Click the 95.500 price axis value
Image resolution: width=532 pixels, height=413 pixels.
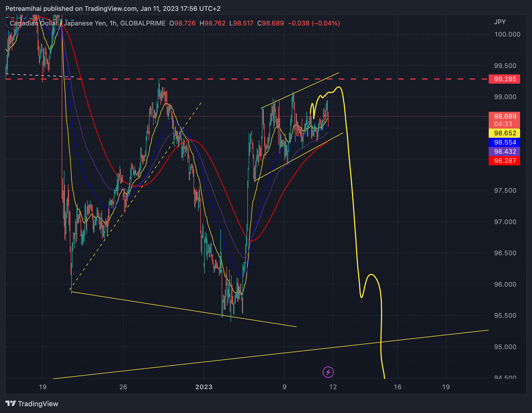[x=505, y=316]
